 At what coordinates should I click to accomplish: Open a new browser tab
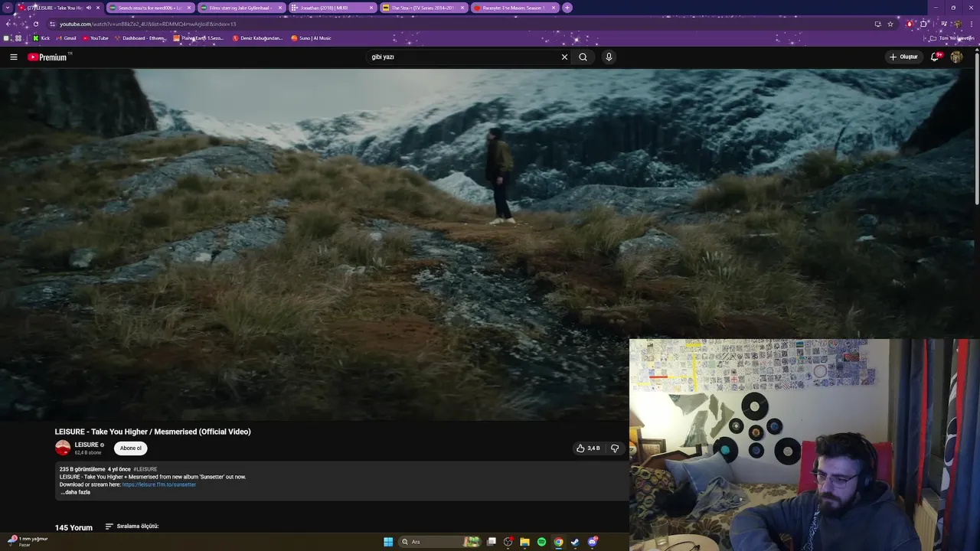567,8
